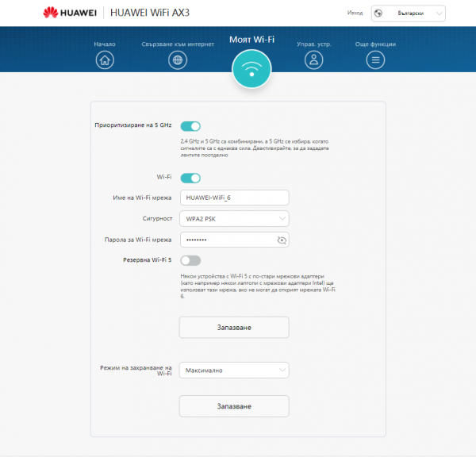Open the internet connection globe icon

pos(178,60)
